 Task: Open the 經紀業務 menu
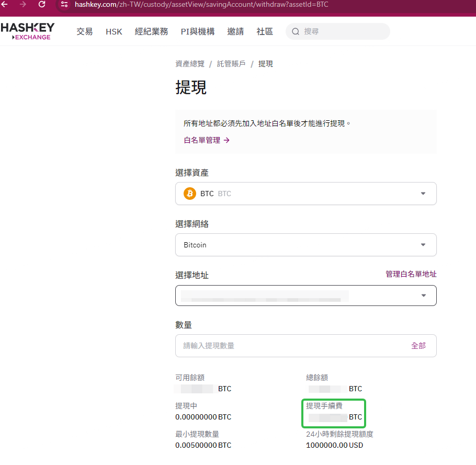click(x=152, y=31)
